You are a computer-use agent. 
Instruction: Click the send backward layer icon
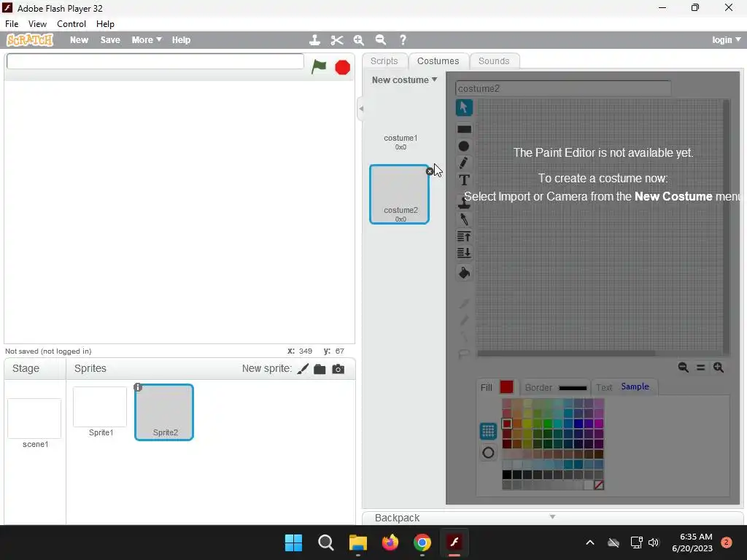click(464, 253)
